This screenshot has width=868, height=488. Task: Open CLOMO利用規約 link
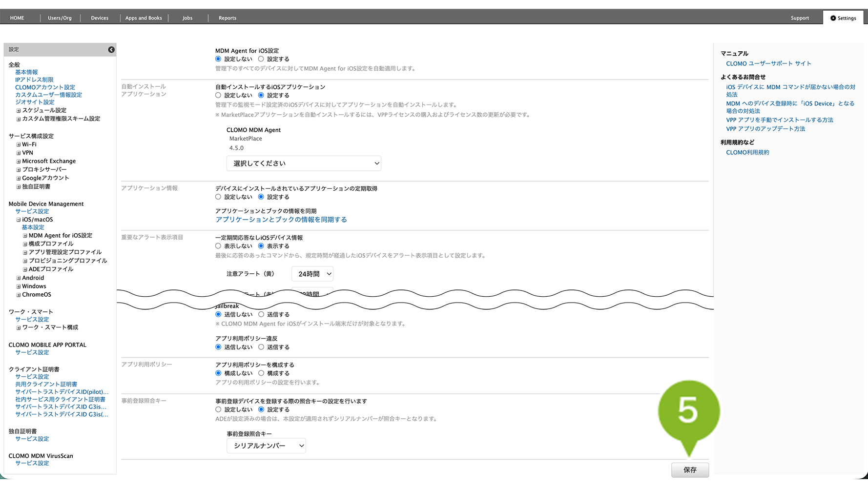pos(747,152)
